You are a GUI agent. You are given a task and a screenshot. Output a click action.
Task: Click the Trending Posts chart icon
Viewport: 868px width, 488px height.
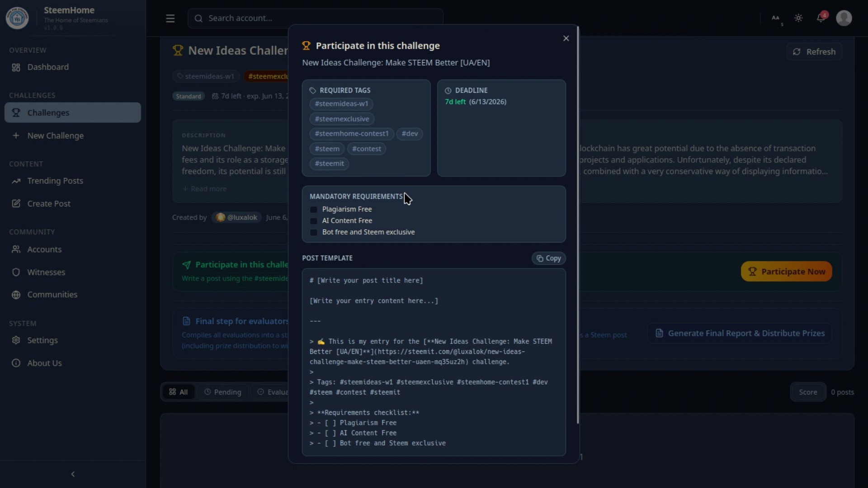point(16,181)
